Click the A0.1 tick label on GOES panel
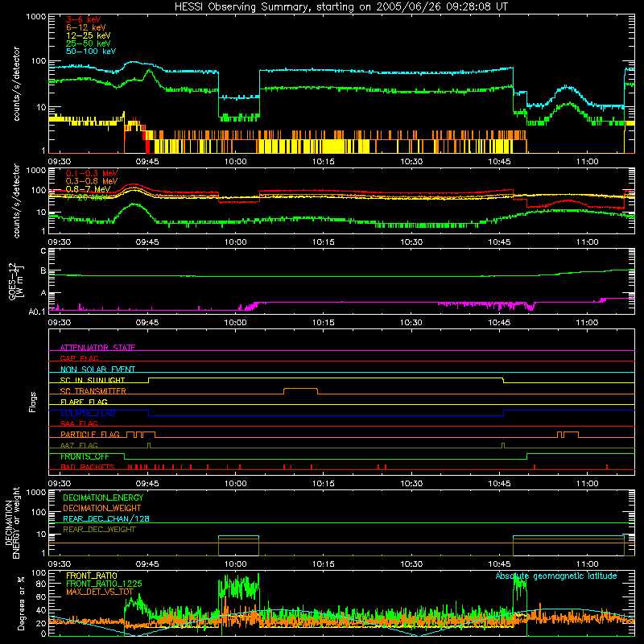This screenshot has width=644, height=644. point(37,312)
